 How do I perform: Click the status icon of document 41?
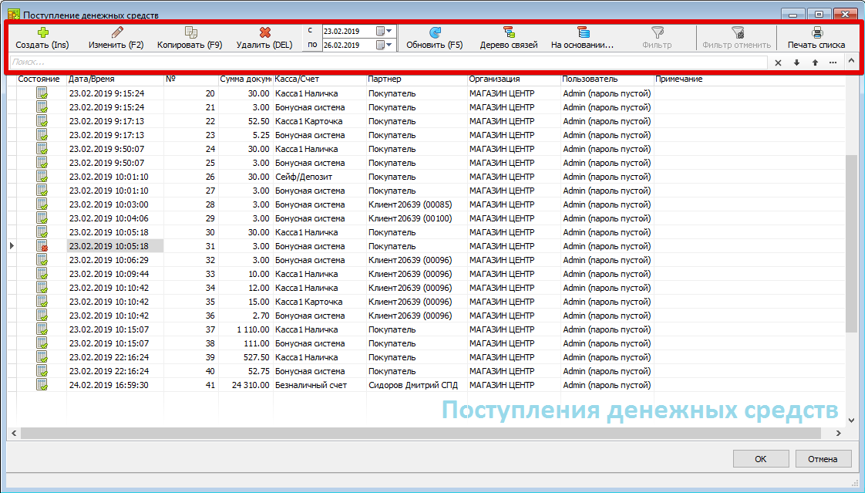coord(42,385)
